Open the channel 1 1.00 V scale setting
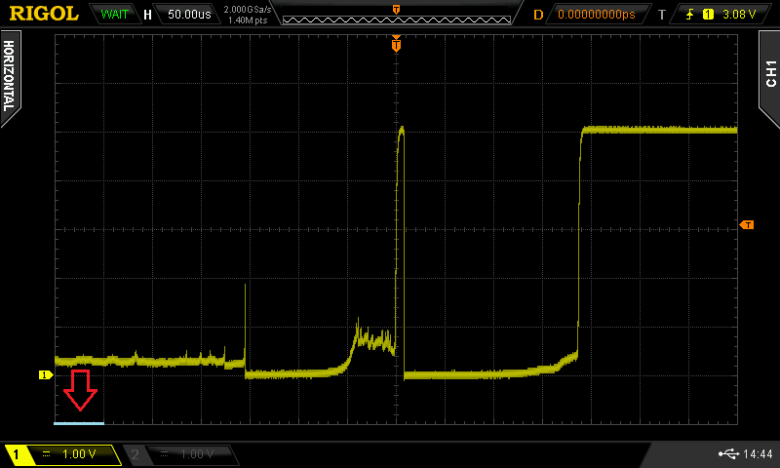Screen dimensions: 780x468 click(78, 455)
